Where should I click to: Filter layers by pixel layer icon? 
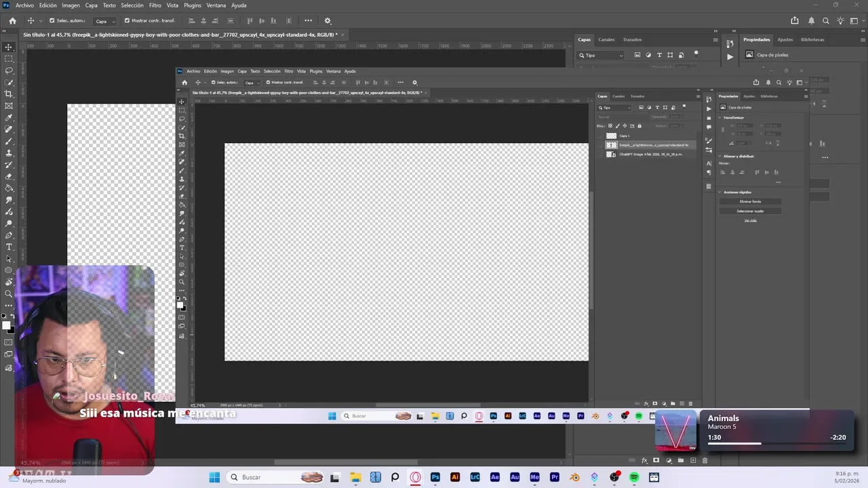[637, 55]
